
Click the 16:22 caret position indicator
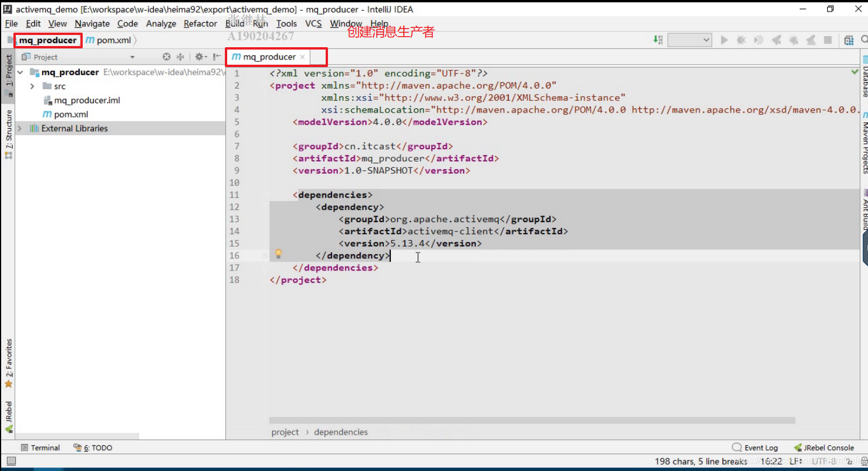point(771,461)
